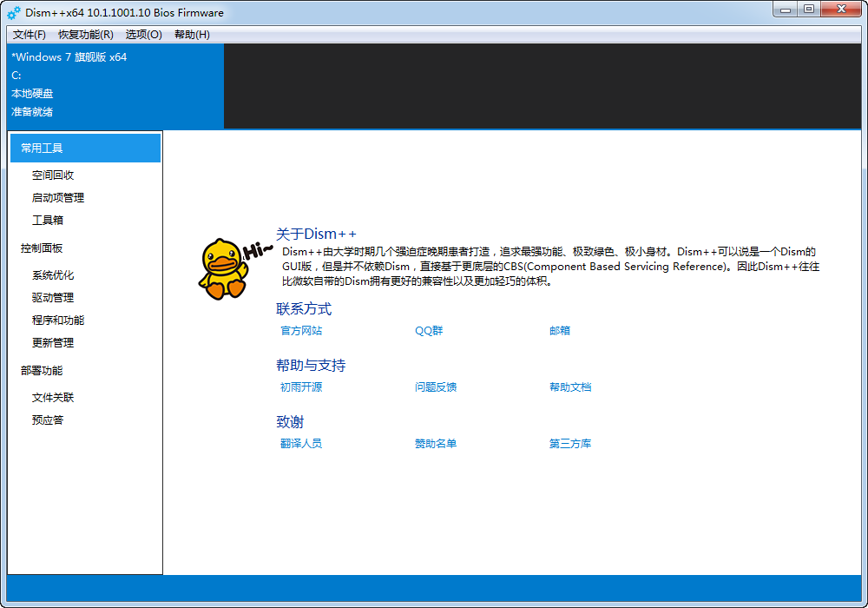
Task: Click the 官方网站 link
Action: (301, 331)
